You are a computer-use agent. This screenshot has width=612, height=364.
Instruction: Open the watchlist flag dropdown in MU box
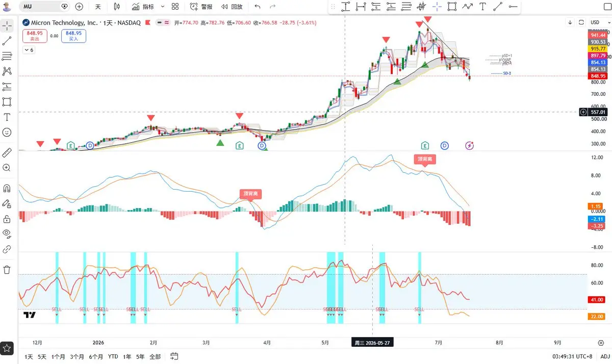[x=64, y=7]
